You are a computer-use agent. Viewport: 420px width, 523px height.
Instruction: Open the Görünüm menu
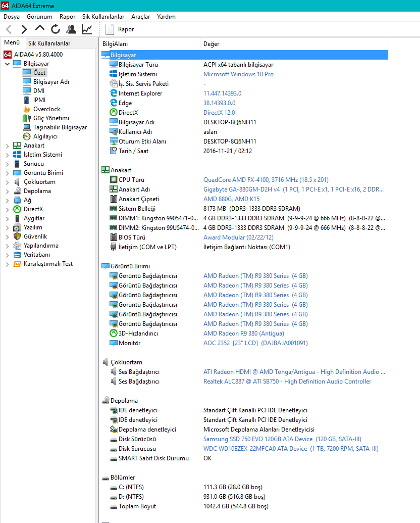point(40,16)
